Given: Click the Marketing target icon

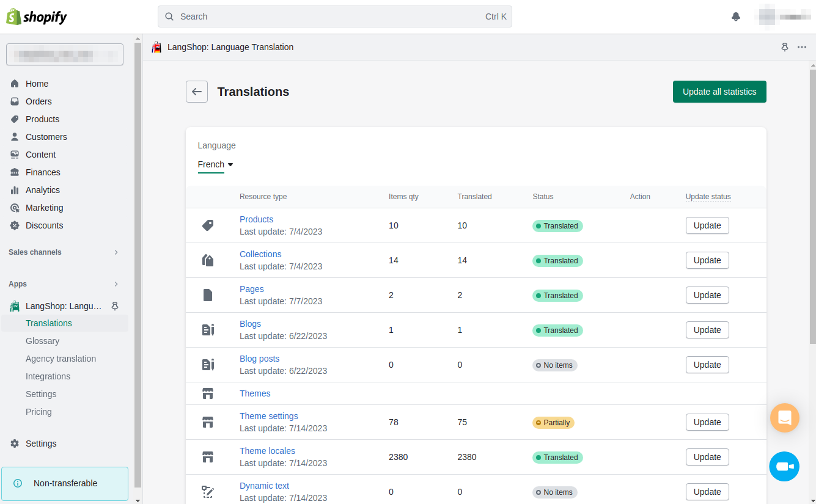Looking at the screenshot, I should pos(15,208).
